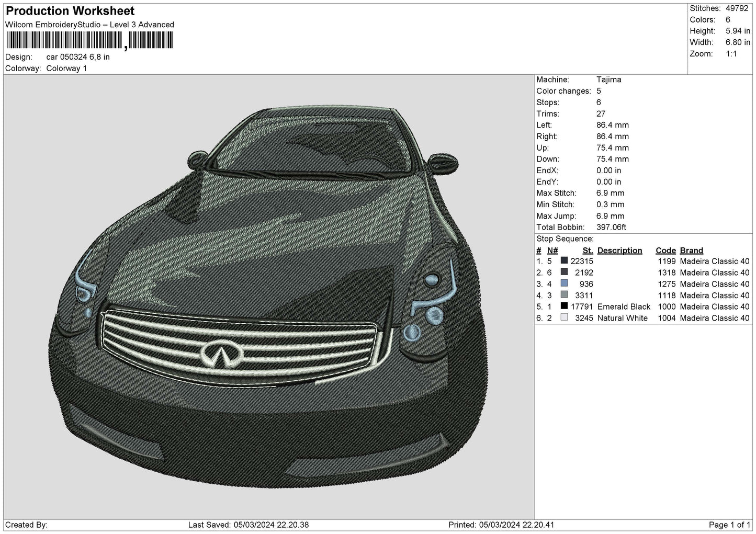Click the 'Last Saved: 05/03/2024 22.20.38' text
756x534 pixels.
(x=249, y=525)
